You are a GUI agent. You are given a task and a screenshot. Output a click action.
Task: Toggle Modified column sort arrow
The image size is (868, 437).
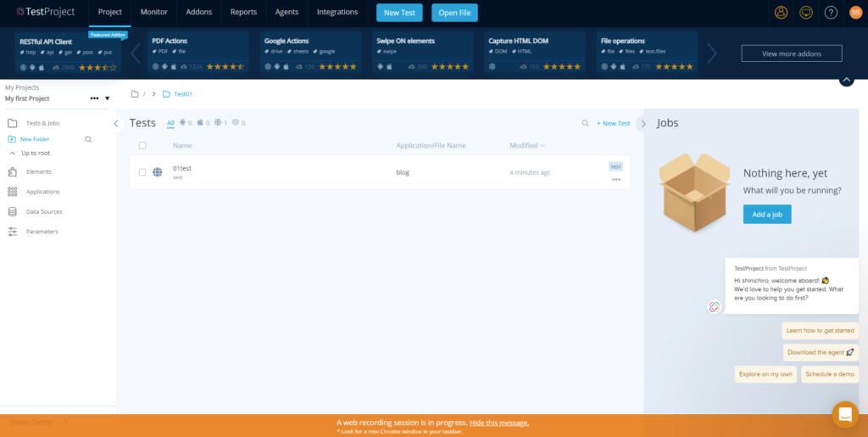point(542,146)
